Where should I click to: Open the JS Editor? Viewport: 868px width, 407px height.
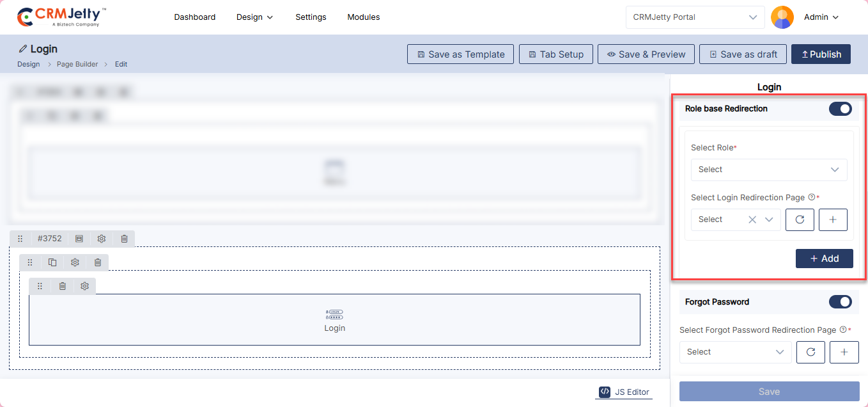tap(624, 392)
